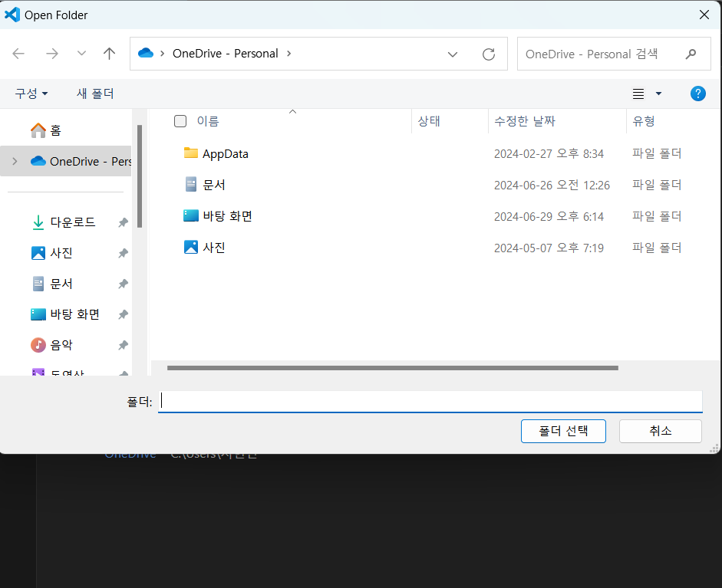722x588 pixels.
Task: Toggle the select-all checkbox in header
Action: 180,121
